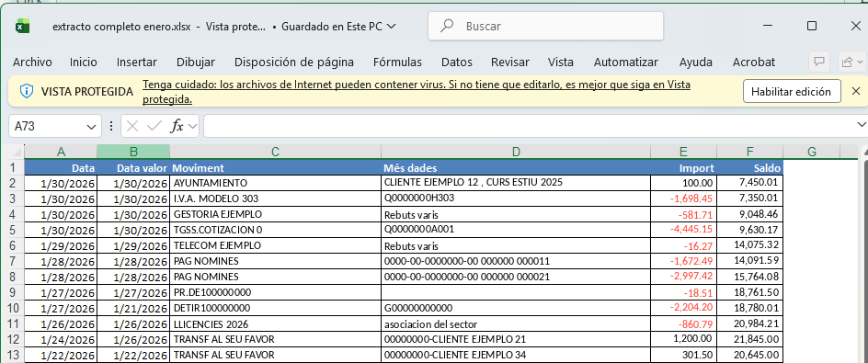Select column G header
Viewport: 868px width, 363px height.
click(812, 152)
